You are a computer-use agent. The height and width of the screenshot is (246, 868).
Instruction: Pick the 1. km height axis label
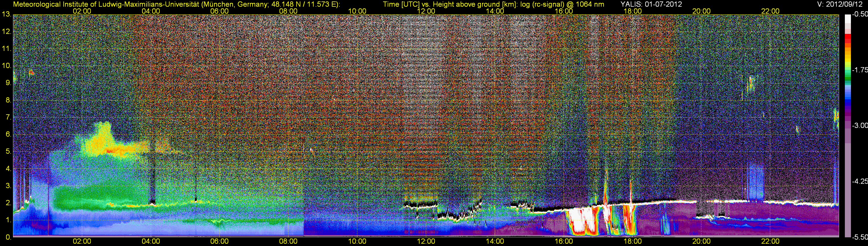[8, 220]
